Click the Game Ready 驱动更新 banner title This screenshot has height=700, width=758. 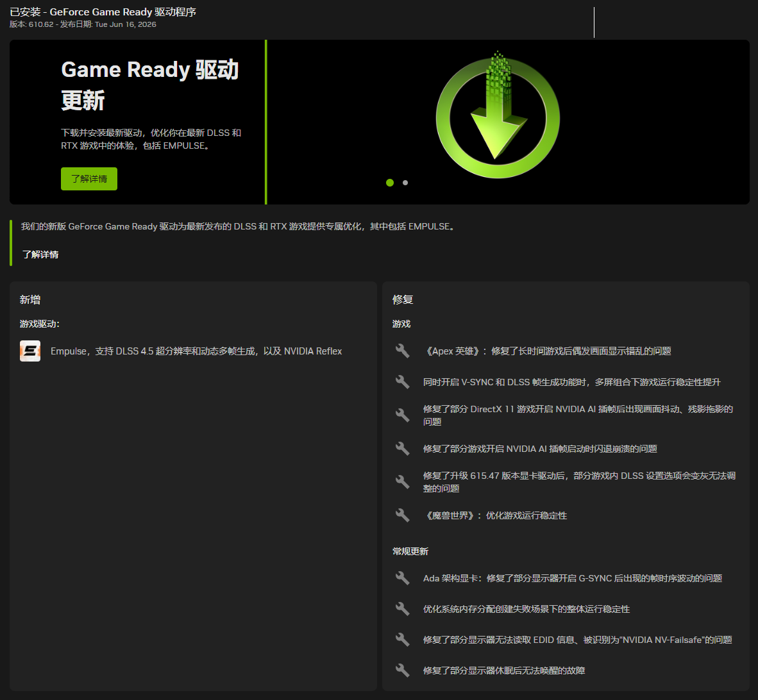(x=150, y=85)
